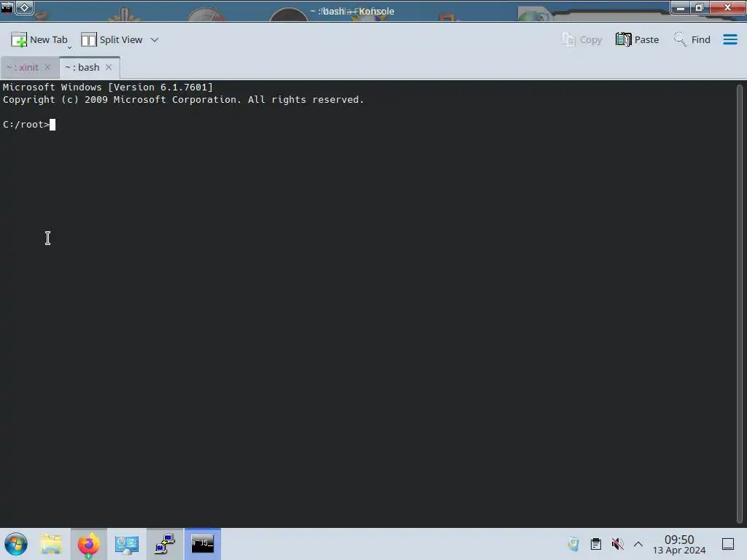
Task: Restore the Konsole window size
Action: click(700, 7)
